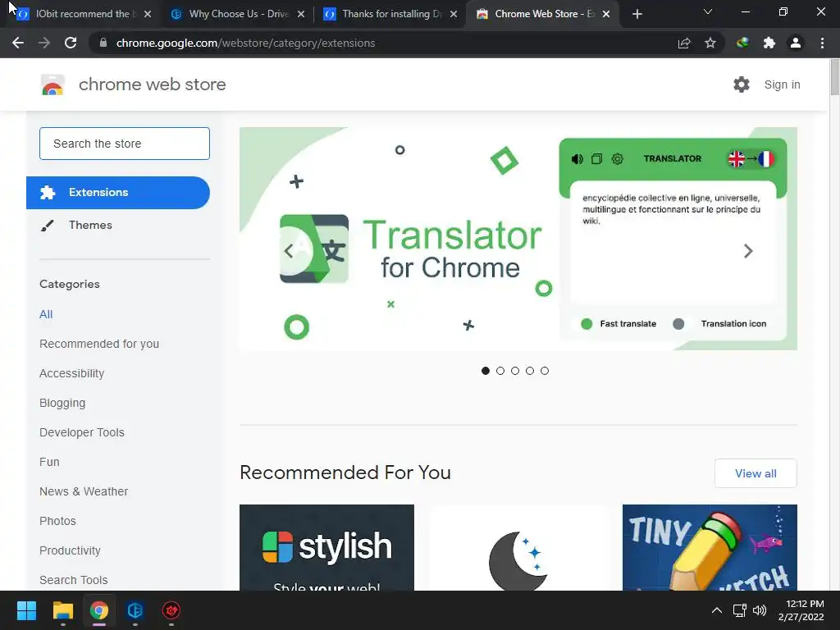
Task: Select Extensions in the sidebar
Action: [118, 192]
